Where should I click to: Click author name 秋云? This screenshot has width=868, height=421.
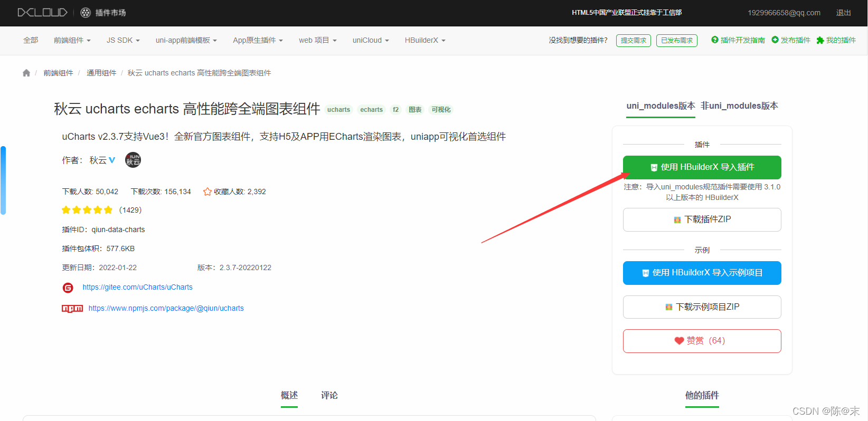coord(98,160)
